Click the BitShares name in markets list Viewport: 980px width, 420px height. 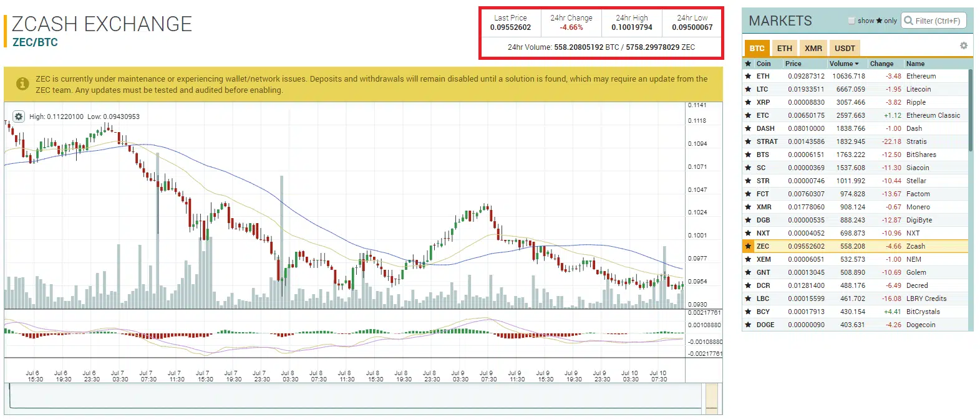pyautogui.click(x=921, y=155)
